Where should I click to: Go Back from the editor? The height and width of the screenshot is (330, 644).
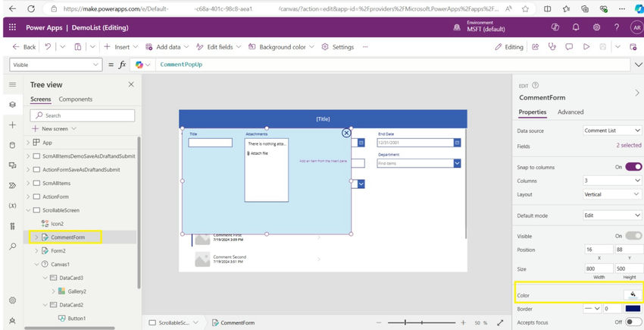click(24, 47)
